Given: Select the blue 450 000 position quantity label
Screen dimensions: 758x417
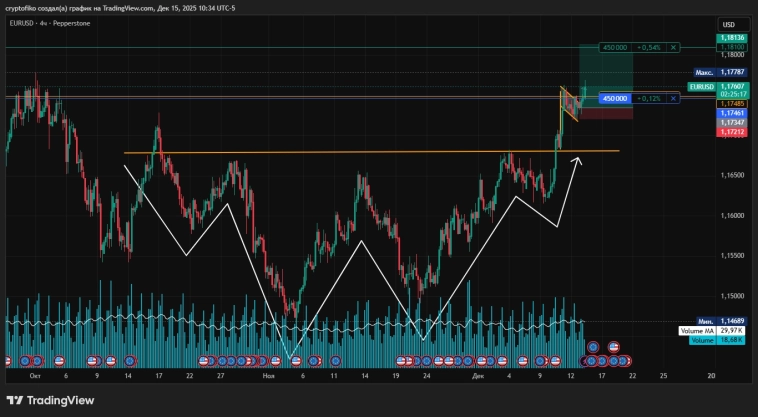Looking at the screenshot, I should [x=615, y=99].
